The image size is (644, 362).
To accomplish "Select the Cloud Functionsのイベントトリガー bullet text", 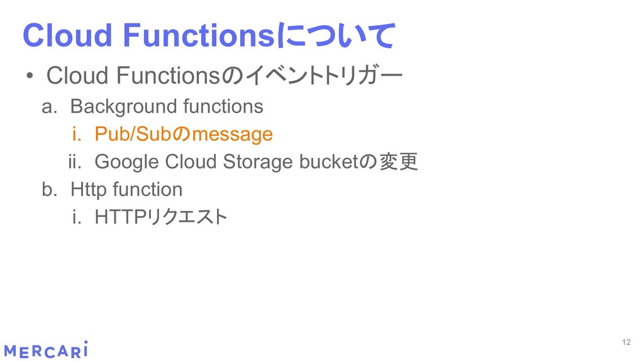I will coord(224,77).
